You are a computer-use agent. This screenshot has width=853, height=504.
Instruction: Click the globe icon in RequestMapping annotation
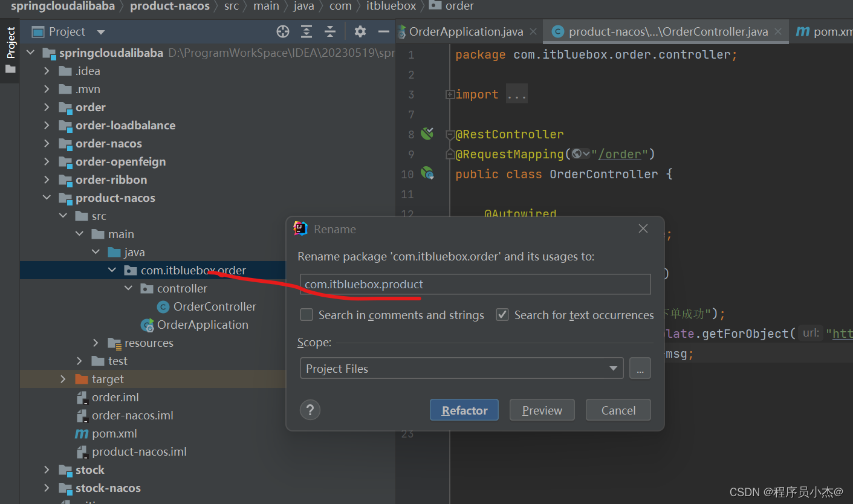[577, 154]
